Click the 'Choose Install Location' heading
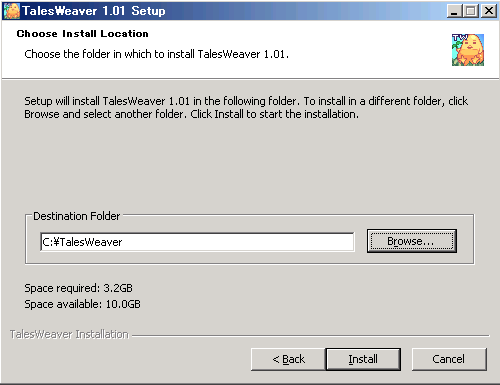Viewport: 500px width, 385px height. pyautogui.click(x=82, y=33)
